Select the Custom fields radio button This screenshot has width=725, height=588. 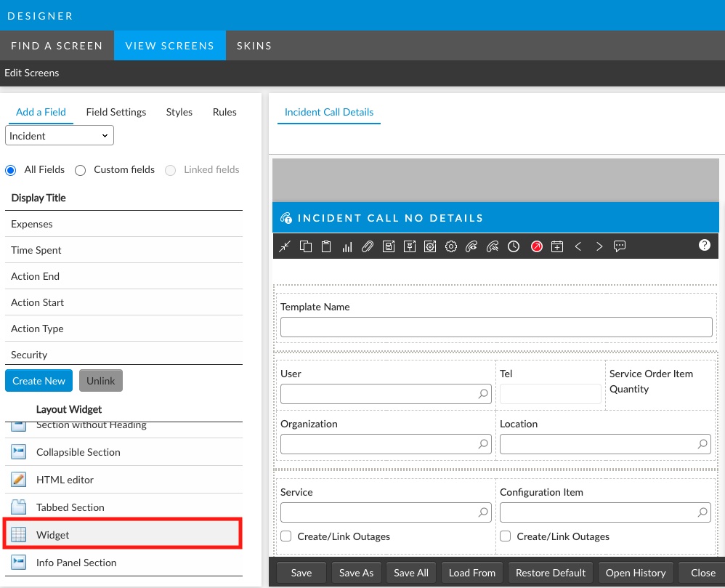80,170
